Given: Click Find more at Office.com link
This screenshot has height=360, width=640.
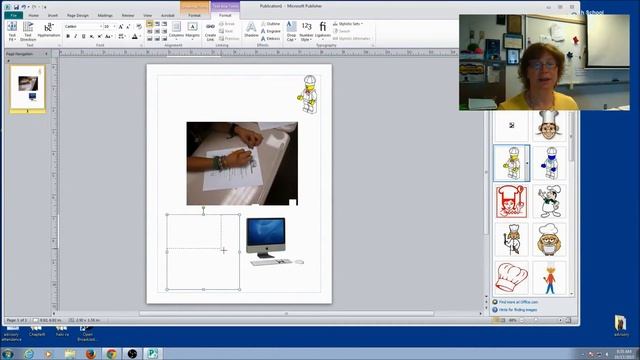Looking at the screenshot, I should [x=518, y=302].
